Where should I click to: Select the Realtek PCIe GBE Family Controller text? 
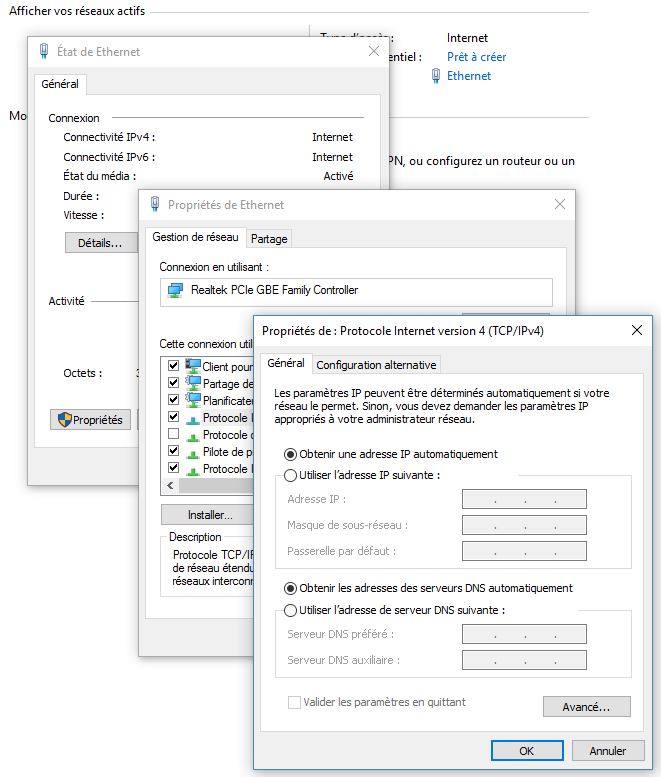275,290
